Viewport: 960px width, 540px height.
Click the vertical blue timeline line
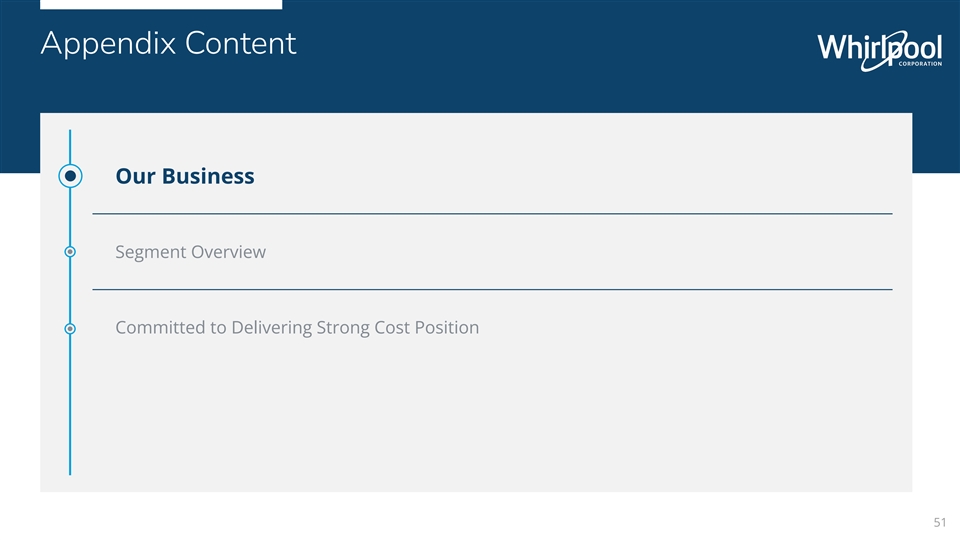click(x=70, y=420)
